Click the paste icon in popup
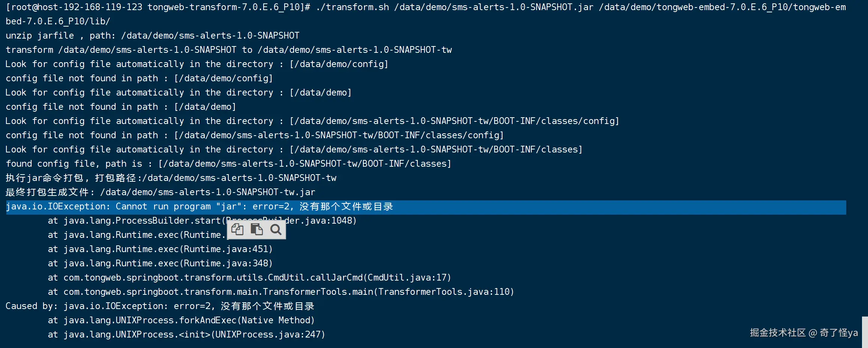This screenshot has height=348, width=868. [x=256, y=229]
